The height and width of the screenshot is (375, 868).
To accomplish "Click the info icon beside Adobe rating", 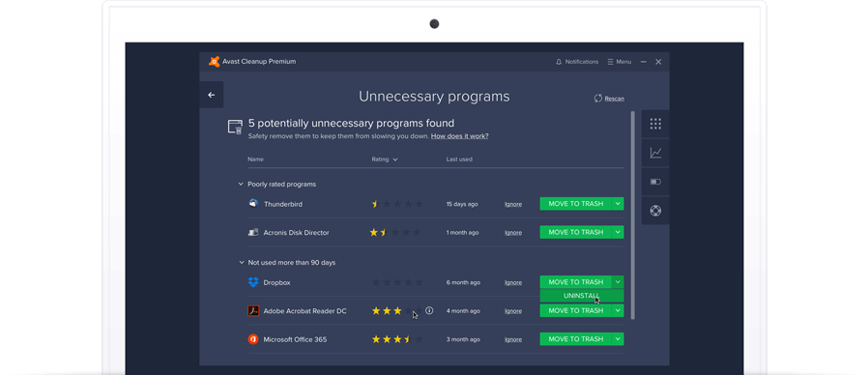I will (x=429, y=311).
